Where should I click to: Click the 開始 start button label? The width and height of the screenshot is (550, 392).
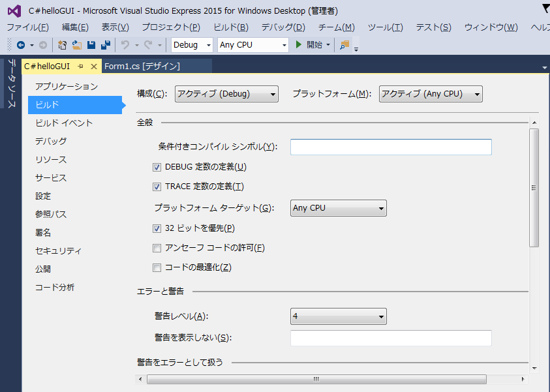[x=314, y=45]
